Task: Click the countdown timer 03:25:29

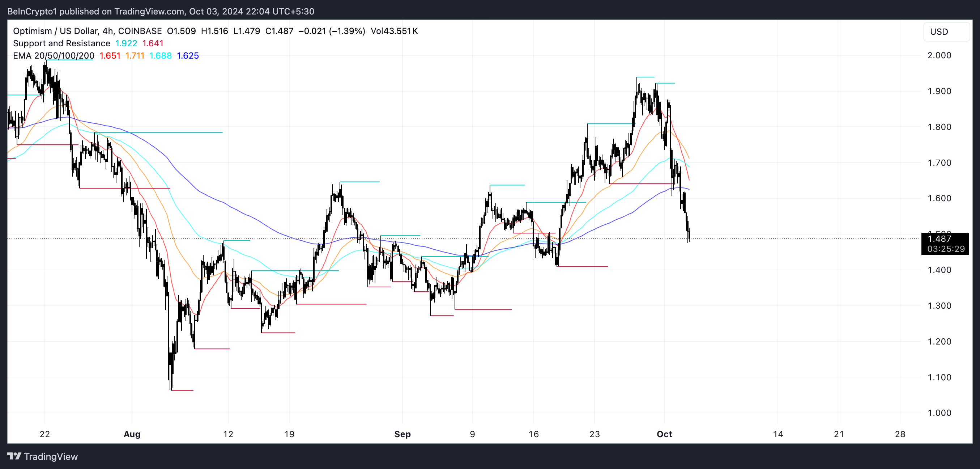Action: [x=945, y=249]
